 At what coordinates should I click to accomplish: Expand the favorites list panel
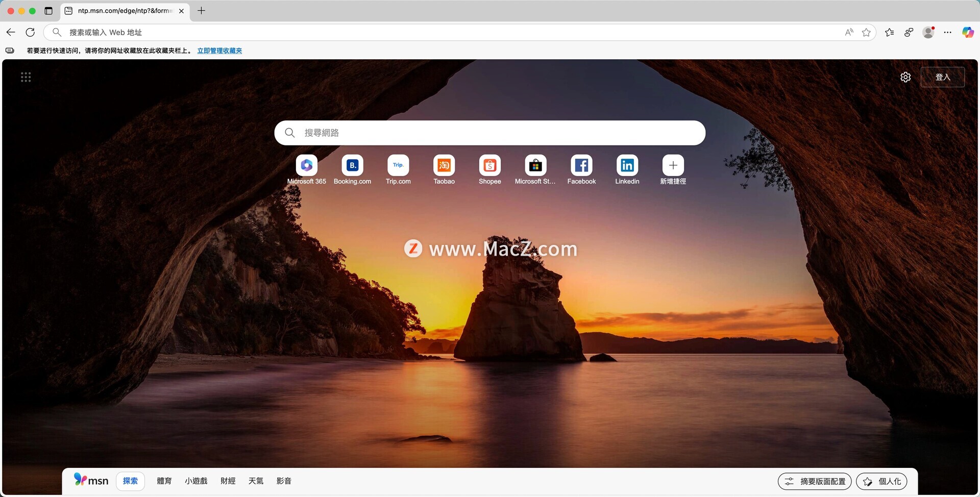point(889,33)
